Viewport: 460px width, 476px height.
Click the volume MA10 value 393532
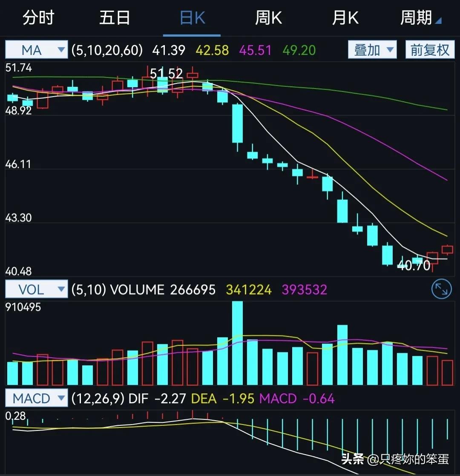click(x=305, y=290)
